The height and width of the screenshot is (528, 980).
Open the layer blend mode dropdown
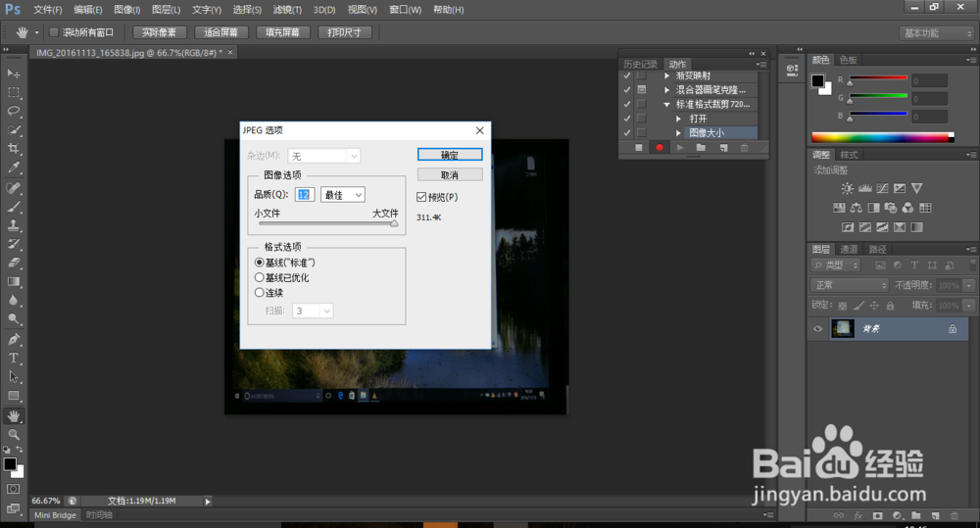pyautogui.click(x=850, y=286)
